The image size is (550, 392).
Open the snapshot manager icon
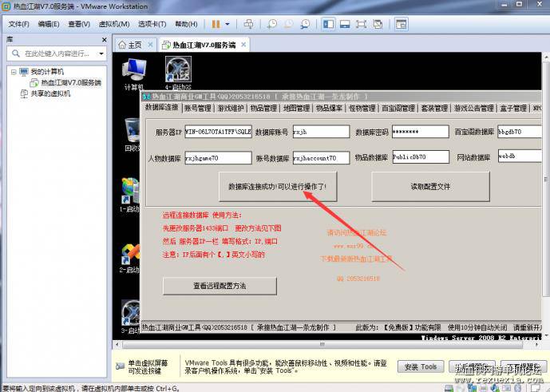[x=305, y=24]
